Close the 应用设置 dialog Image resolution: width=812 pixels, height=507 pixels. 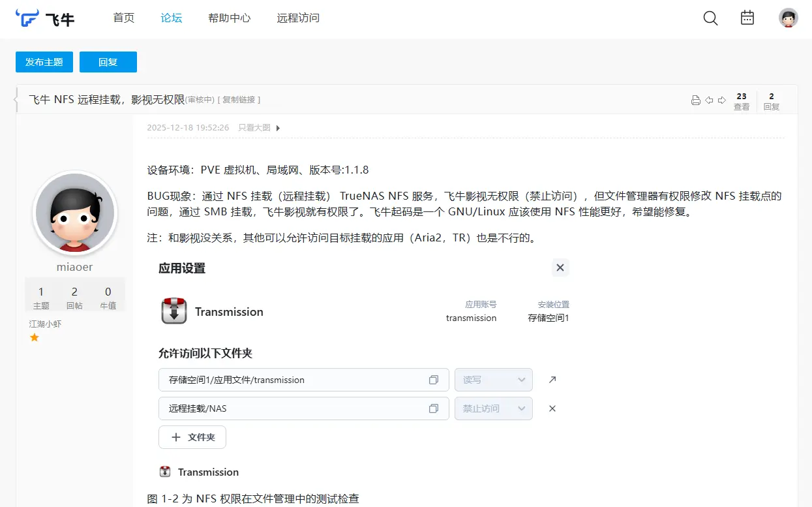[x=560, y=268]
